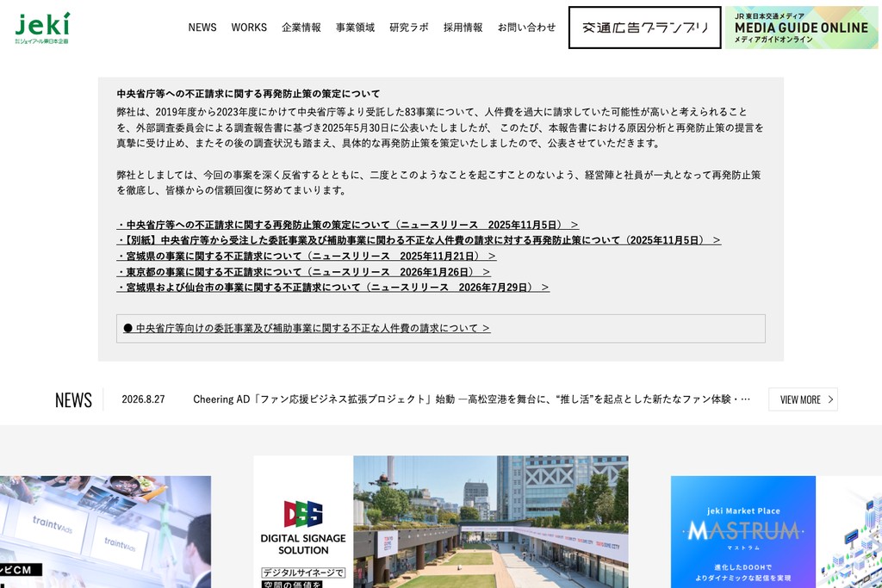Open the 東京都の事業 不正請求 link

303,272
